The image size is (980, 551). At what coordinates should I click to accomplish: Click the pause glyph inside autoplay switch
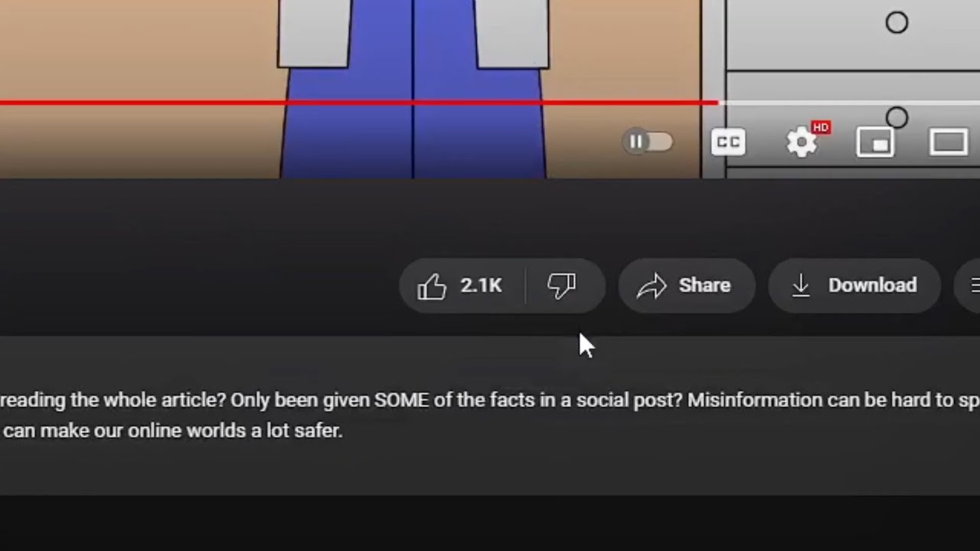[636, 142]
